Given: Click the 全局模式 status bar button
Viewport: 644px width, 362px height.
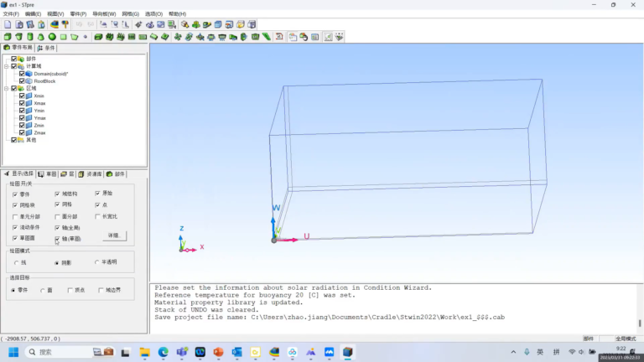Looking at the screenshot, I should pos(626,339).
